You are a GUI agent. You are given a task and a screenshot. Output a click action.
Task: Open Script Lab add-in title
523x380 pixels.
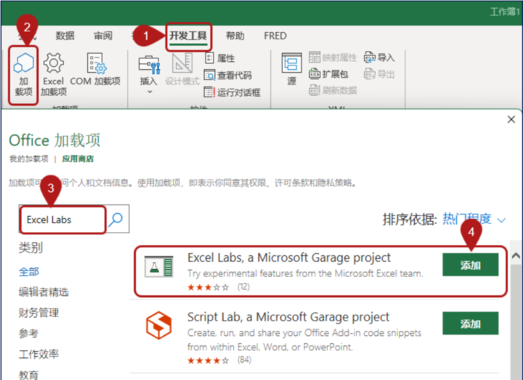pyautogui.click(x=288, y=317)
